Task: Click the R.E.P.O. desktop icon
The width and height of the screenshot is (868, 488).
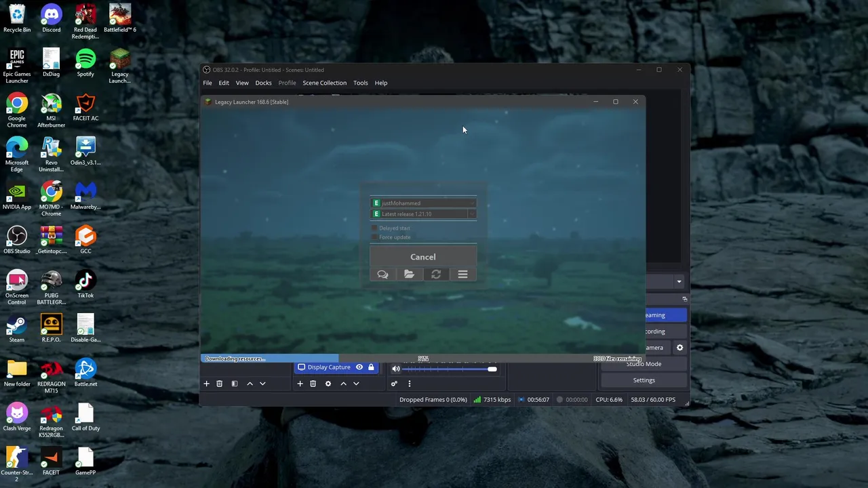Action: tap(51, 329)
